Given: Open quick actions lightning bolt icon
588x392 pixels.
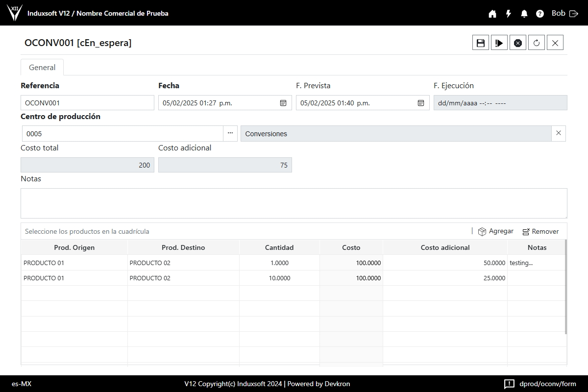Looking at the screenshot, I should tap(509, 14).
